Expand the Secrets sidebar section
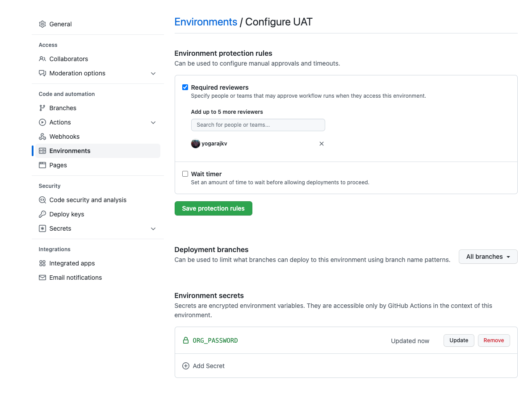The height and width of the screenshot is (398, 532). 153,228
